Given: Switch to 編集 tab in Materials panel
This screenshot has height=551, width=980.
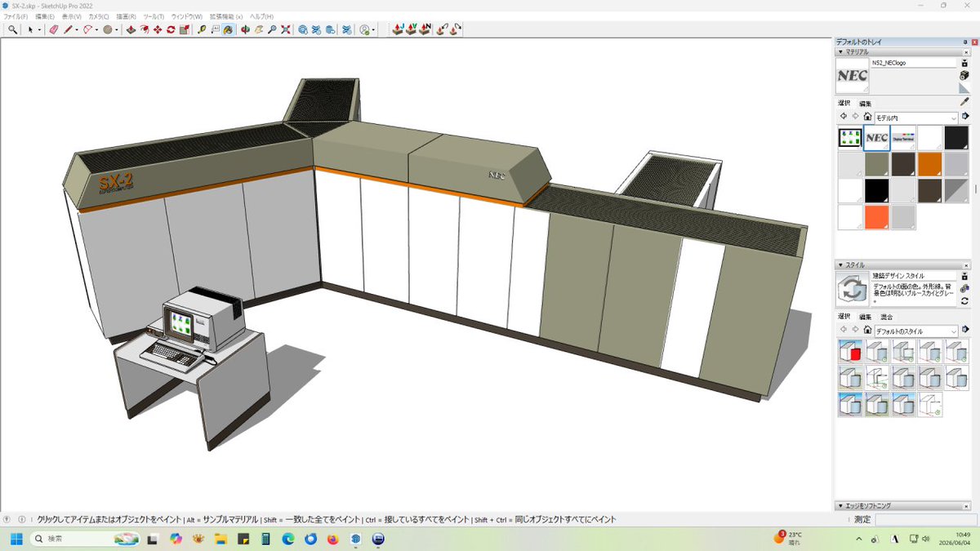Looking at the screenshot, I should pos(866,104).
